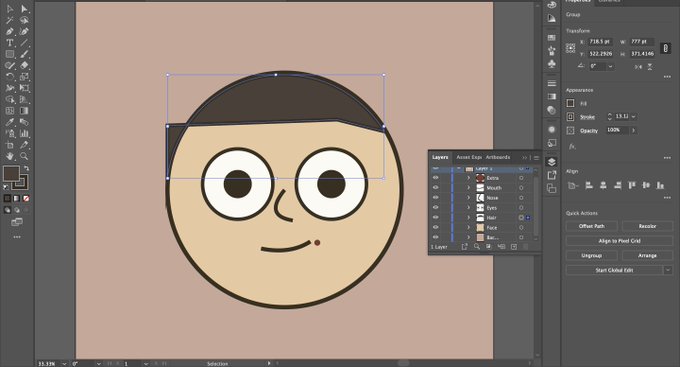
Task: Open the zoom level dropdown in status bar
Action: pos(64,364)
